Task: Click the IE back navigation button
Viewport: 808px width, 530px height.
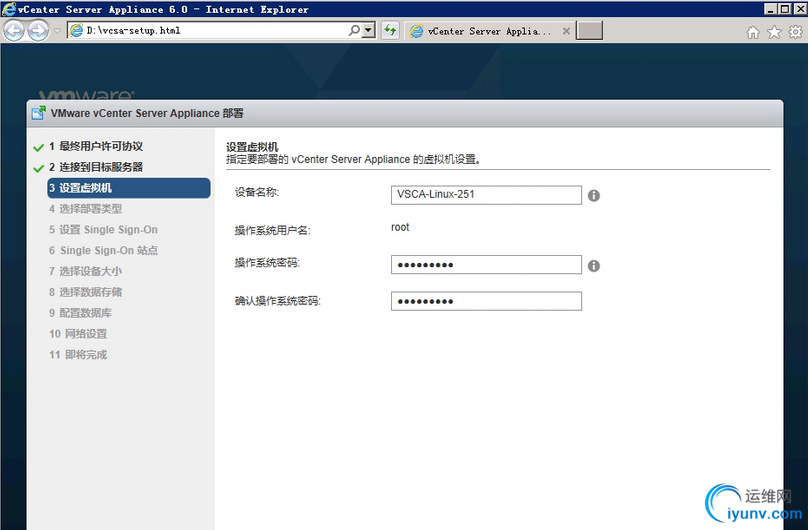Action: click(x=14, y=30)
